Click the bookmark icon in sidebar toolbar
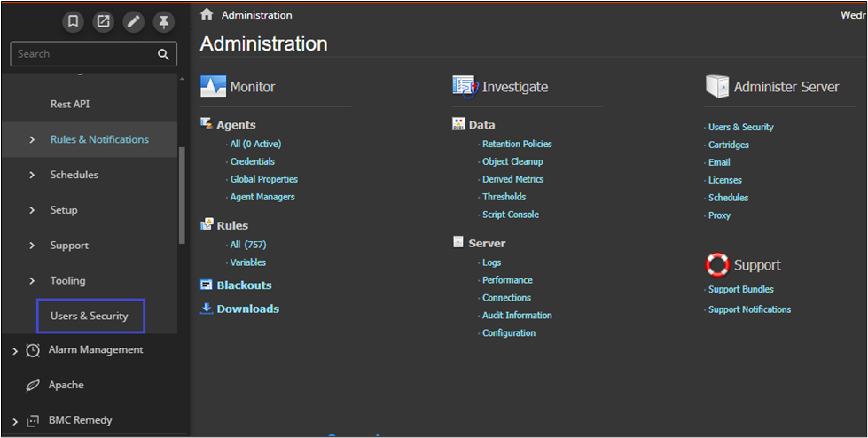The image size is (868, 438). [74, 22]
